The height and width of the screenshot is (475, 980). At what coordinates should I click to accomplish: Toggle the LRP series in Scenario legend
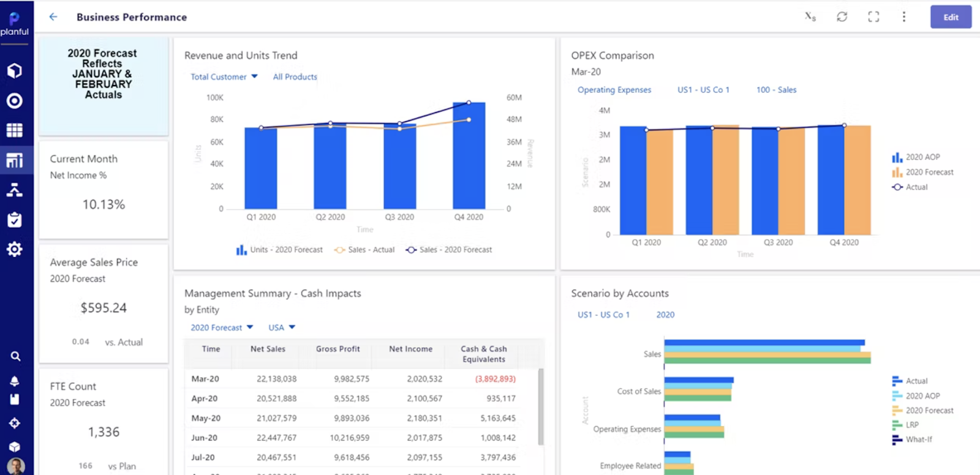[x=905, y=425]
